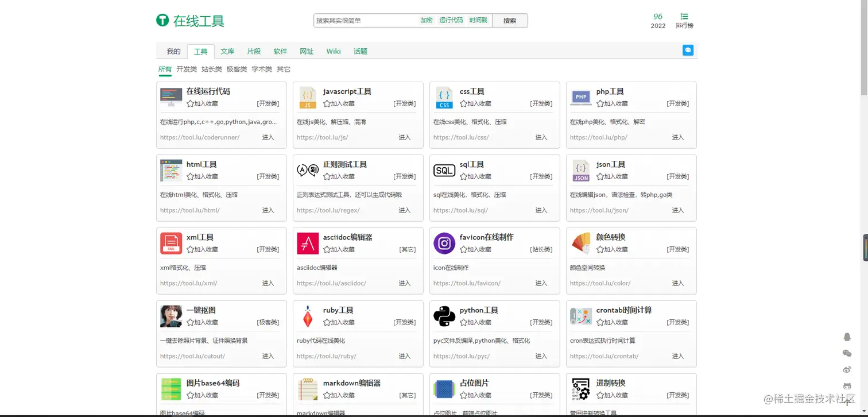The image size is (868, 417).
Task: Open the python工具 logo icon
Action: [444, 316]
